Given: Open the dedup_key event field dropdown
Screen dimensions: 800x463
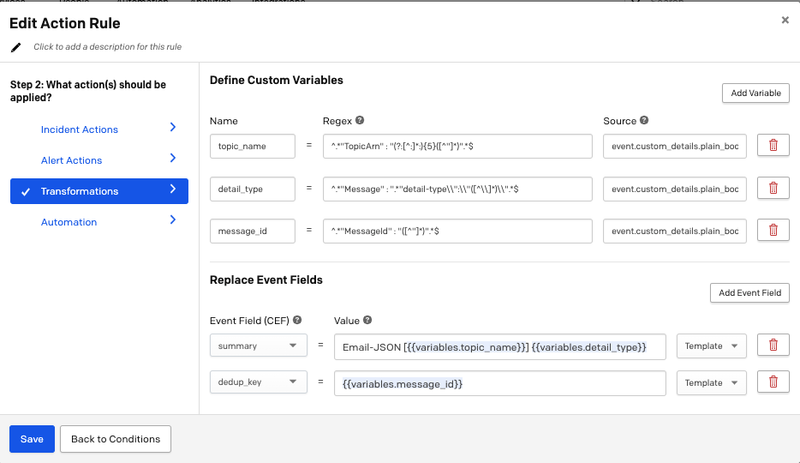Looking at the screenshot, I should coord(258,383).
